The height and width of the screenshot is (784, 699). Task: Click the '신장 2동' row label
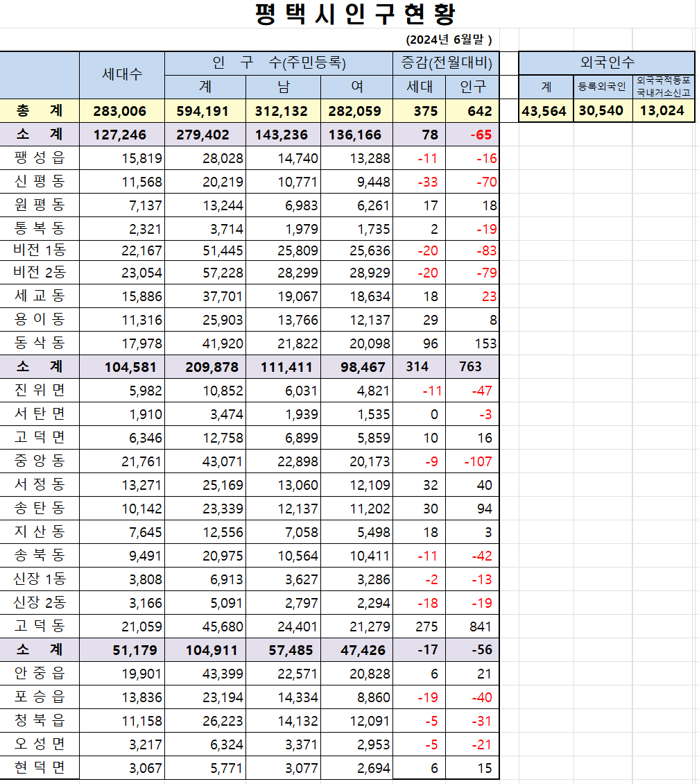pyautogui.click(x=40, y=602)
